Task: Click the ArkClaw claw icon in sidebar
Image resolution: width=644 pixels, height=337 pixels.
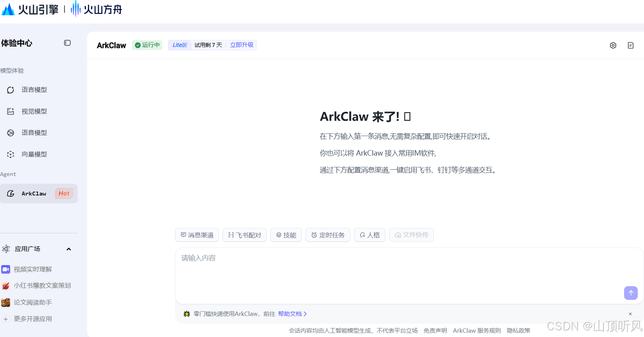Action: 11,194
